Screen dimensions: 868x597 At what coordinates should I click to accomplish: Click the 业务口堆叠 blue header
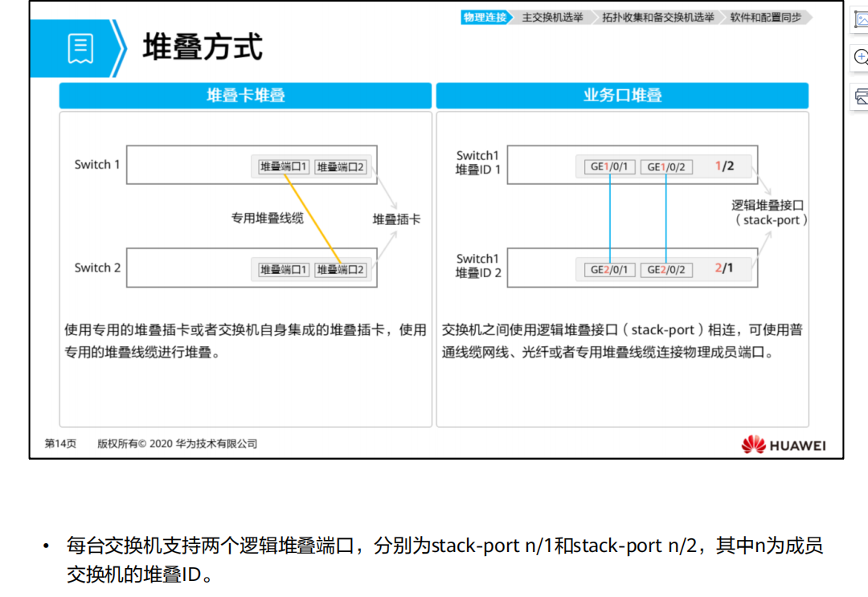click(622, 96)
